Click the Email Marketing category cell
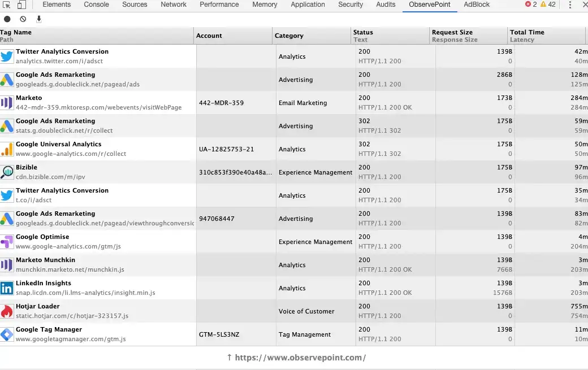 click(302, 103)
